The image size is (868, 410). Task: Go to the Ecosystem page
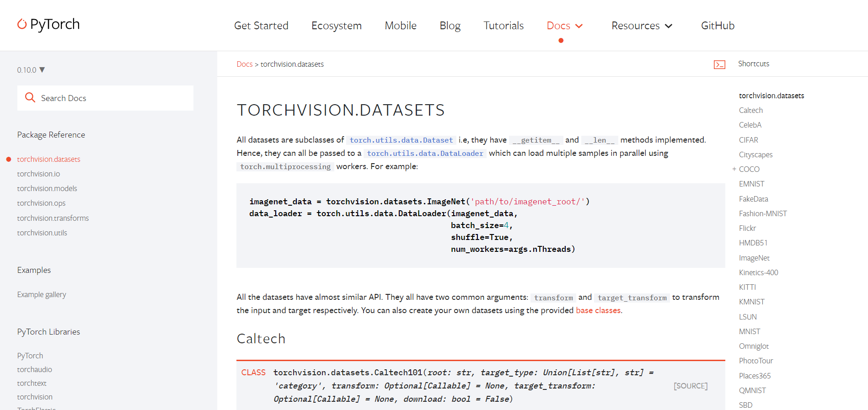pyautogui.click(x=337, y=26)
